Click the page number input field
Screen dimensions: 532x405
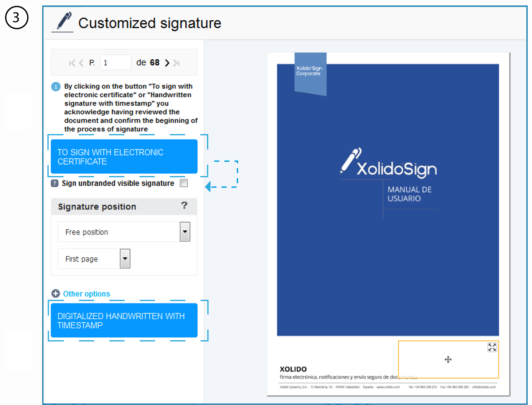pos(116,62)
